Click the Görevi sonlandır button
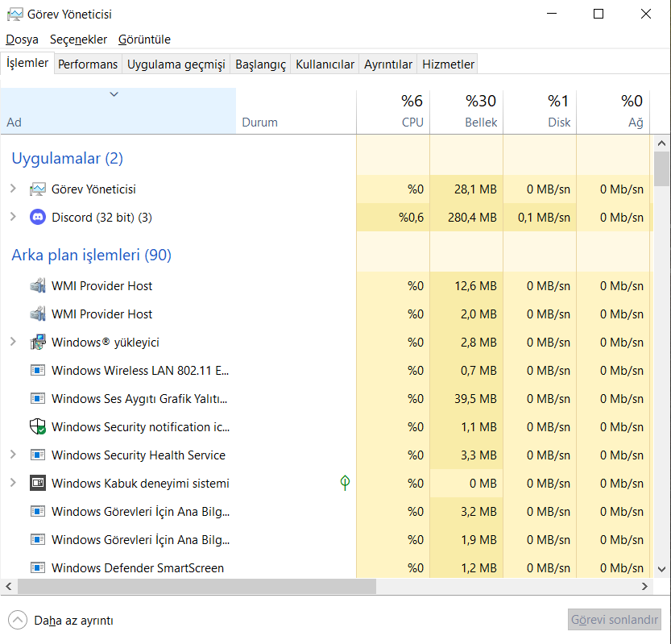671x644 pixels. [614, 620]
